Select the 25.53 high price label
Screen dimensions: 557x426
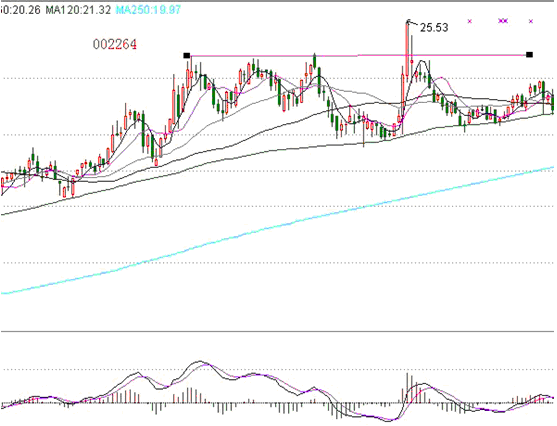point(434,28)
